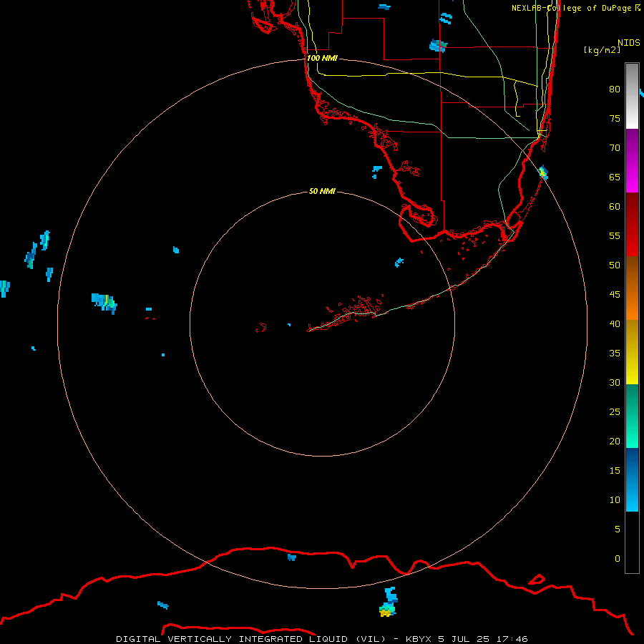
Task: Click the orange-brown segment of the color scale
Action: tap(632, 288)
